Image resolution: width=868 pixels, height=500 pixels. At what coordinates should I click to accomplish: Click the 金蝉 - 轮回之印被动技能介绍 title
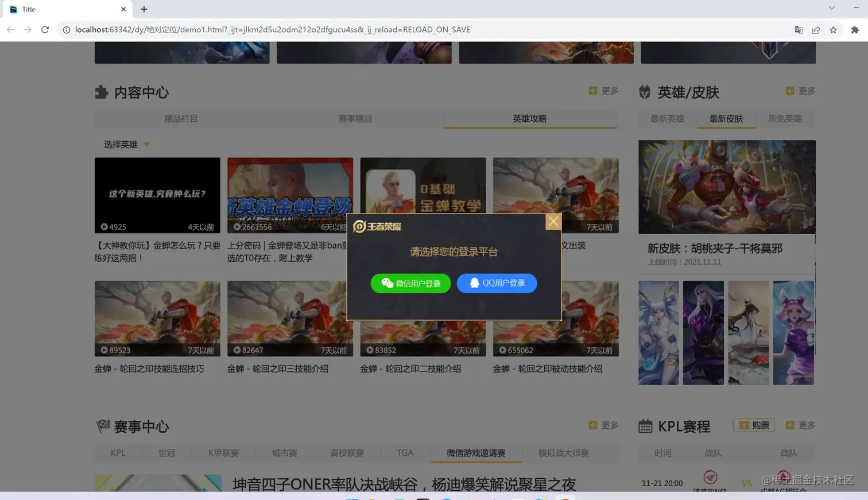pos(548,369)
